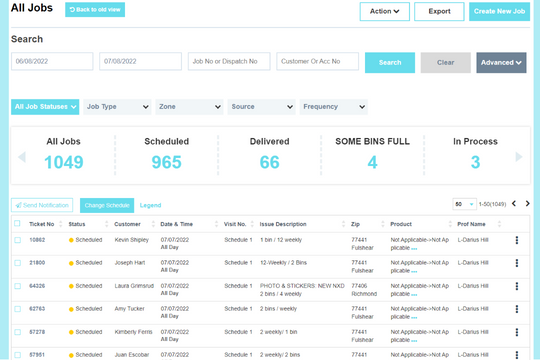
Task: Open kebab menu for ticket 64326
Action: click(x=517, y=286)
